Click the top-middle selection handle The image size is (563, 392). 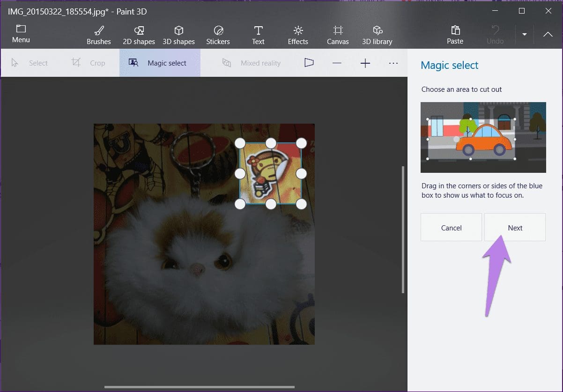point(271,143)
